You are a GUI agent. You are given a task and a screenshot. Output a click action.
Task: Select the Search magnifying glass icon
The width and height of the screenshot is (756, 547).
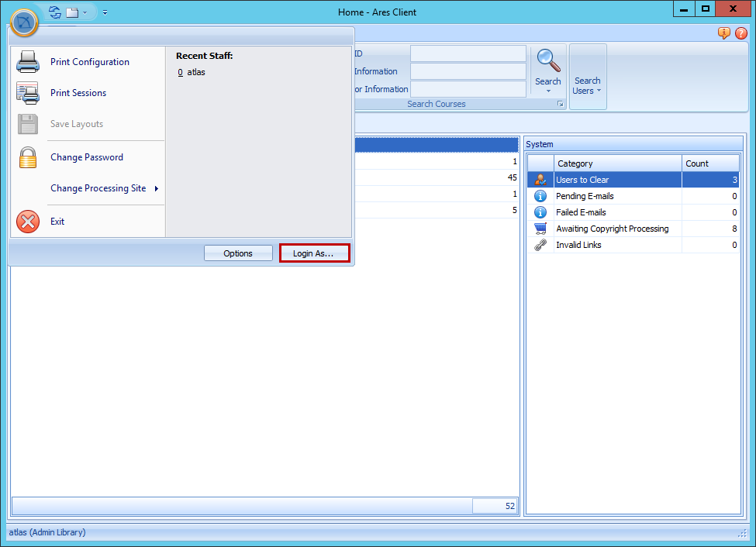pyautogui.click(x=548, y=60)
